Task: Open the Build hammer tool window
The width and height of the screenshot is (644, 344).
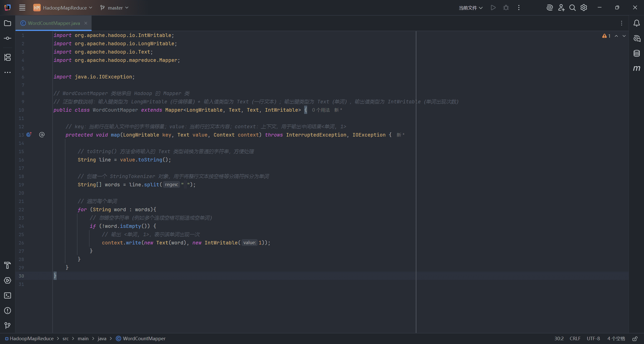Action: point(8,265)
